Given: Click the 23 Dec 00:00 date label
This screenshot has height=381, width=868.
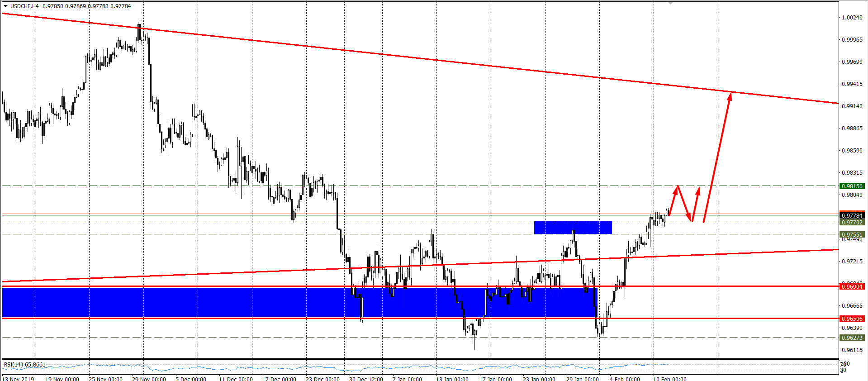Looking at the screenshot, I should [x=323, y=379].
